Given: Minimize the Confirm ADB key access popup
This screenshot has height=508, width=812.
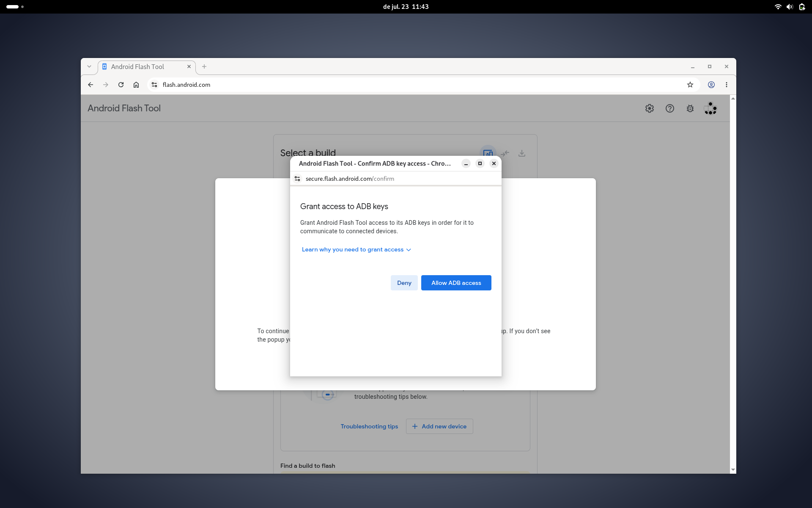Looking at the screenshot, I should [466, 163].
